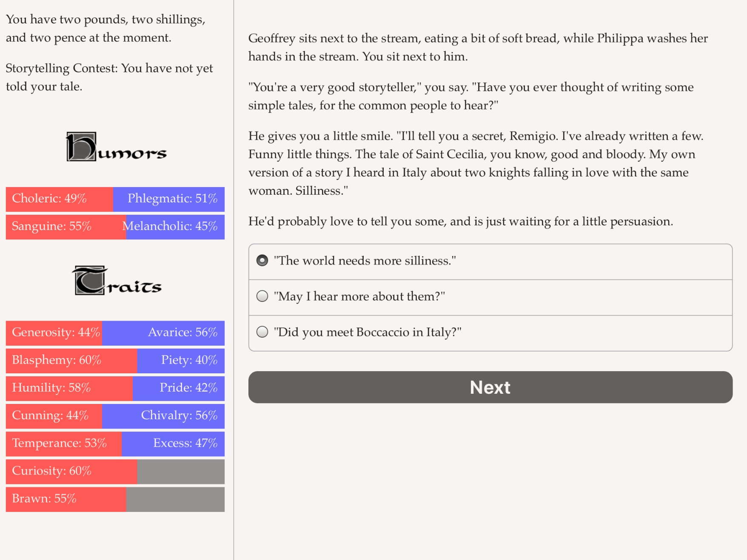
Task: Click the Brawn 55% stat bar
Action: click(66, 499)
